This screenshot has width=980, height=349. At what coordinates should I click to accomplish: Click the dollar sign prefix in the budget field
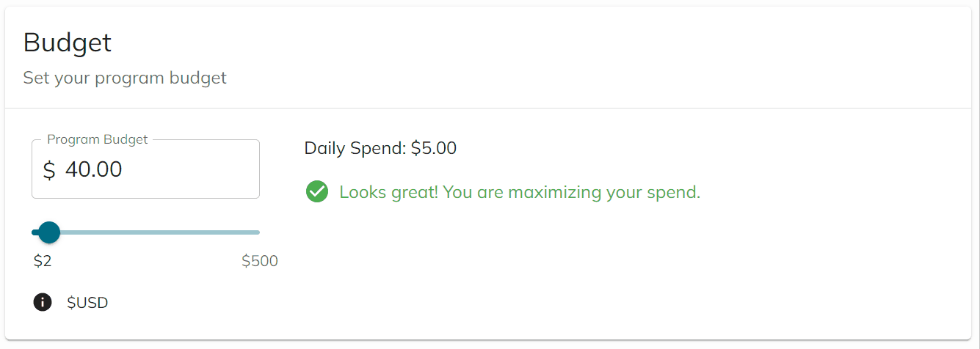coord(49,170)
